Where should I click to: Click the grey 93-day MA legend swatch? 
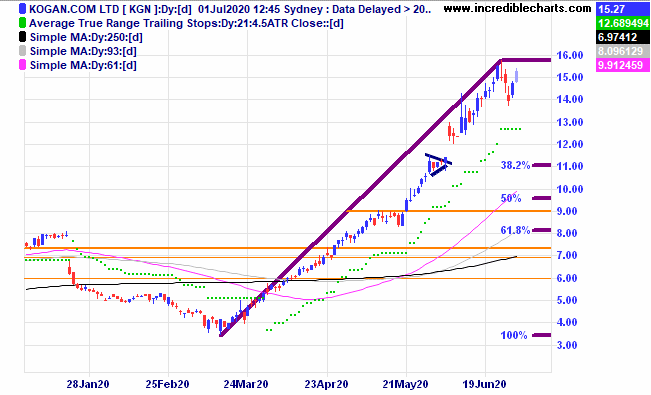click(22, 51)
